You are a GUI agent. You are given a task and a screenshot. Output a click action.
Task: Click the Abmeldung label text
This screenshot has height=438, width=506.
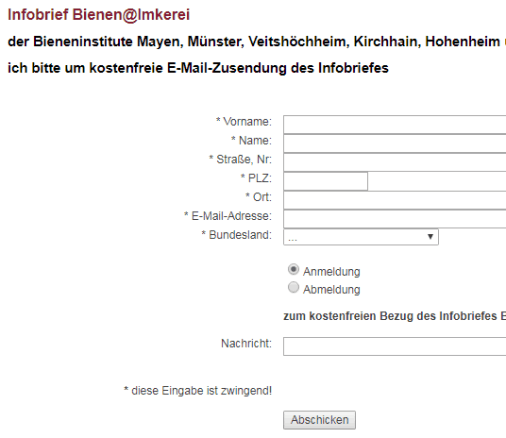click(331, 289)
